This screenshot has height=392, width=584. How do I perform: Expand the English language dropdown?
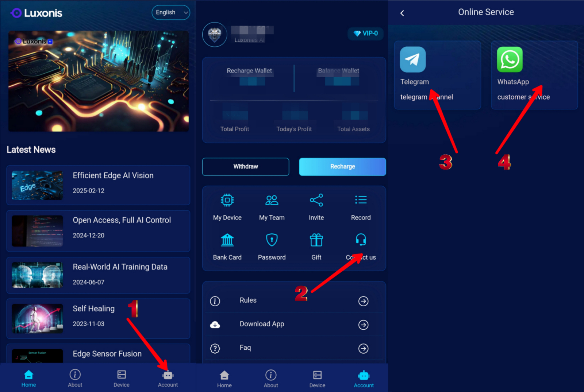tap(171, 12)
